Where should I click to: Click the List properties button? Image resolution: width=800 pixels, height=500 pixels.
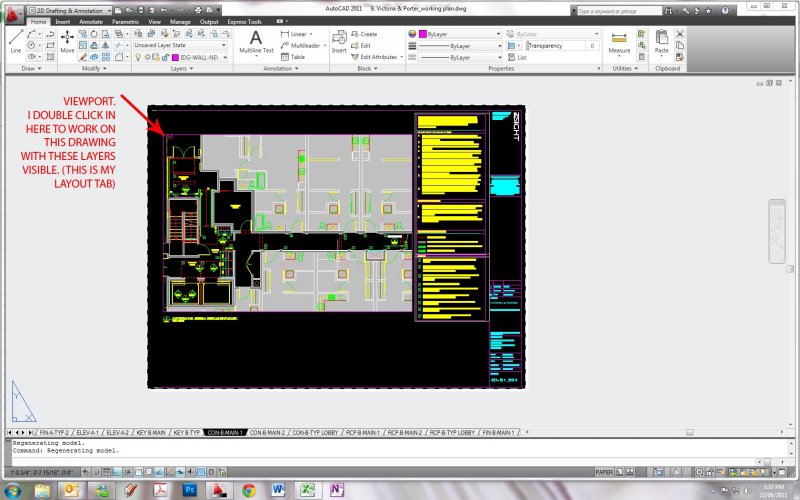pos(522,57)
